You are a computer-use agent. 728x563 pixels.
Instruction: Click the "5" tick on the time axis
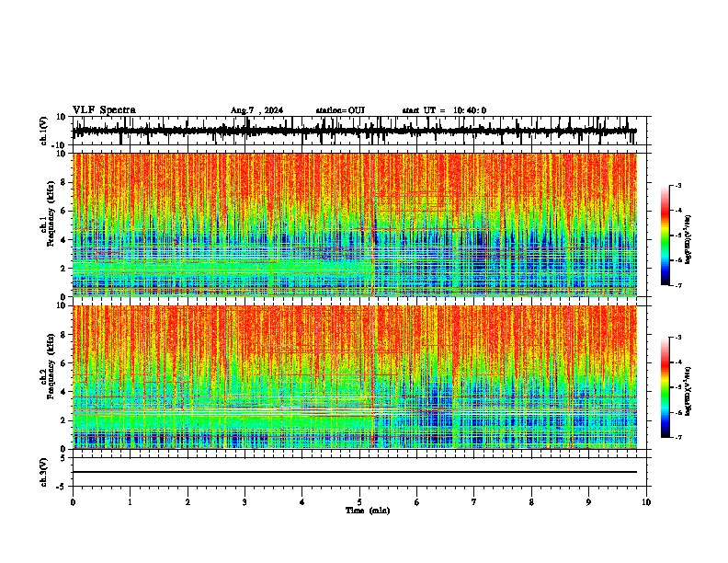pos(359,502)
